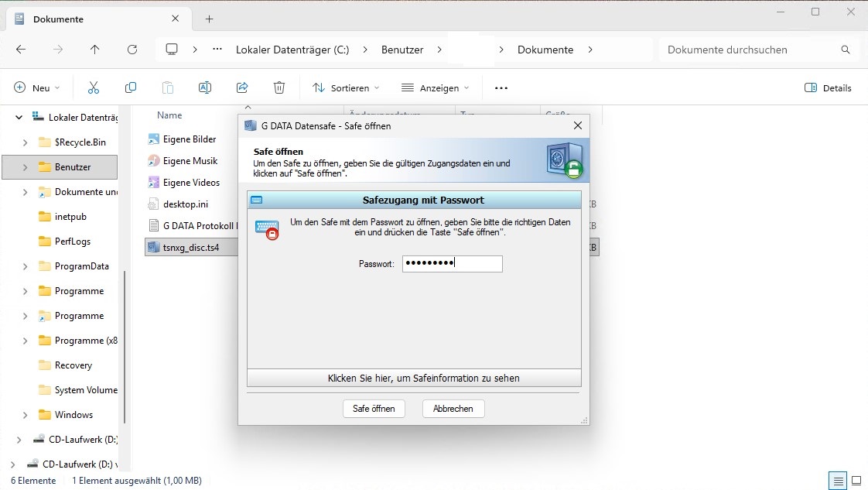Click the Safezugang panel header icon
The width and height of the screenshot is (868, 490).
[x=256, y=200]
